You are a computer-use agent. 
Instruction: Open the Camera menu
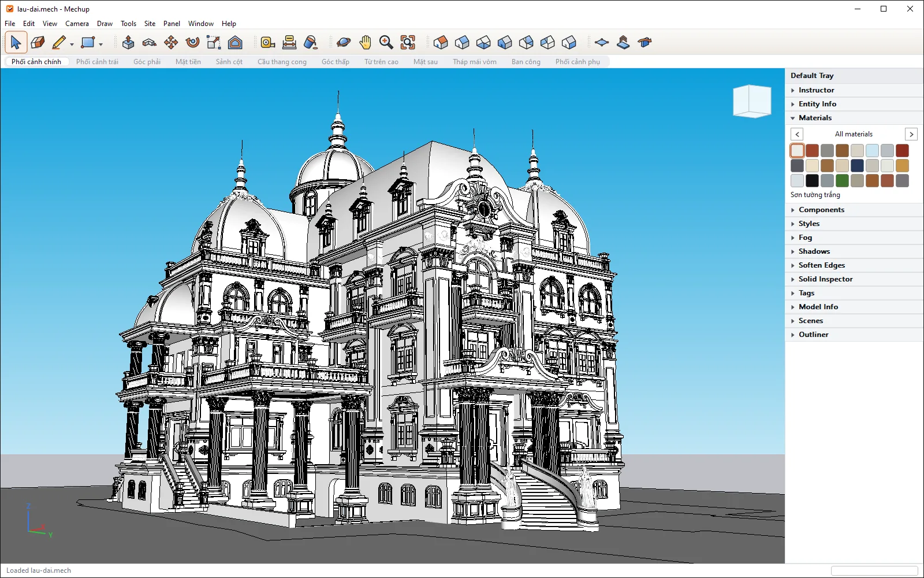point(77,24)
